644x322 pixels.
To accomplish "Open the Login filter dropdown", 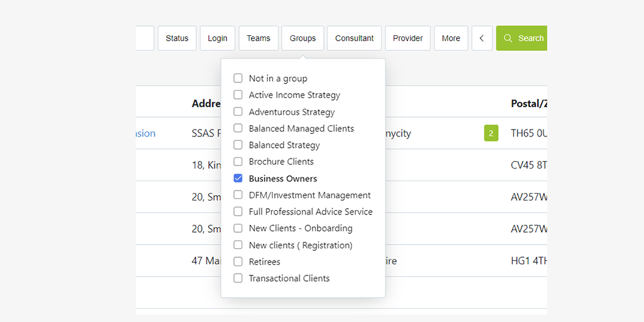I will (x=218, y=38).
